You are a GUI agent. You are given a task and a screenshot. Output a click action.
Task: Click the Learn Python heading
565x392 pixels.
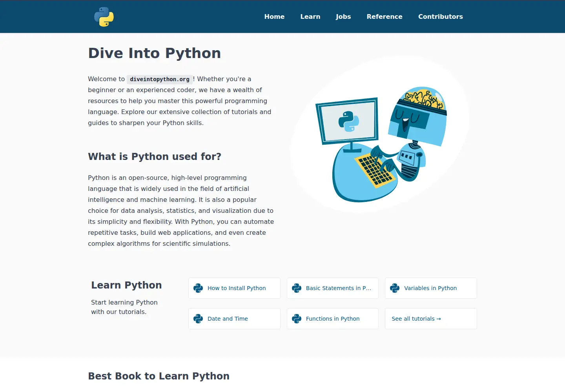126,285
